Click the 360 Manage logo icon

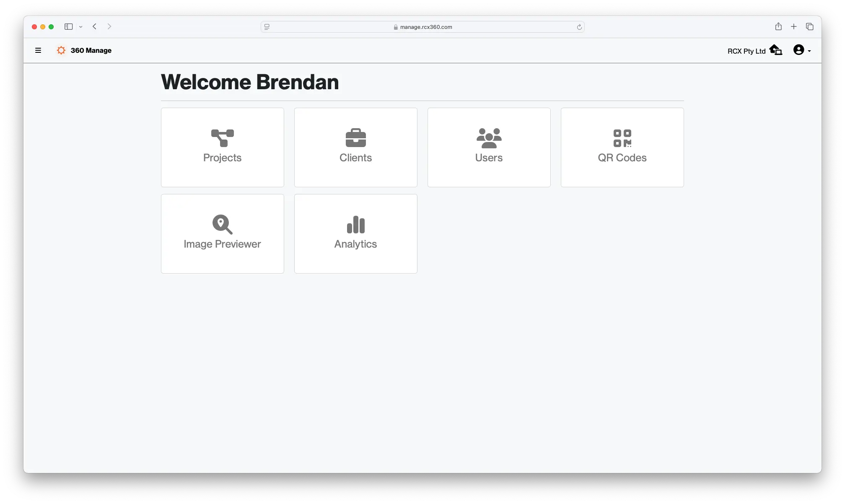[x=61, y=50]
